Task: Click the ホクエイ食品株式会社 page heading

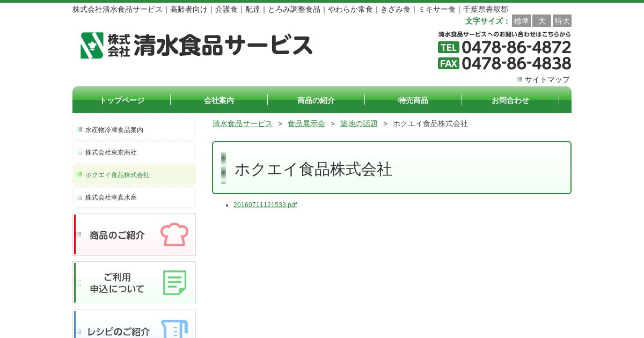Action: (x=313, y=170)
